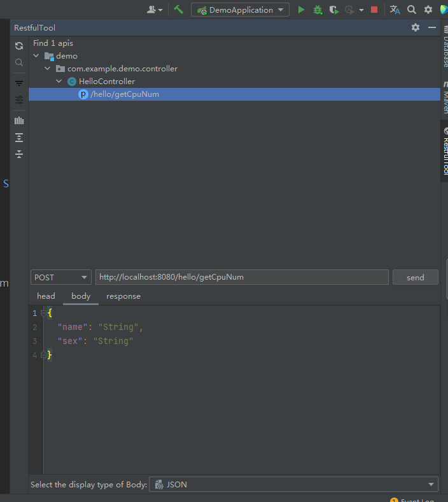The height and width of the screenshot is (502, 448).
Task: Open RestfulTool panel gear settings
Action: [416, 27]
